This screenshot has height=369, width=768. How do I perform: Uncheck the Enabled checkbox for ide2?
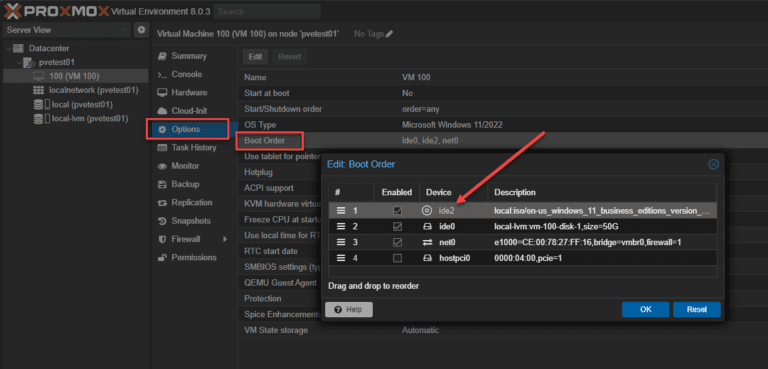tap(398, 211)
